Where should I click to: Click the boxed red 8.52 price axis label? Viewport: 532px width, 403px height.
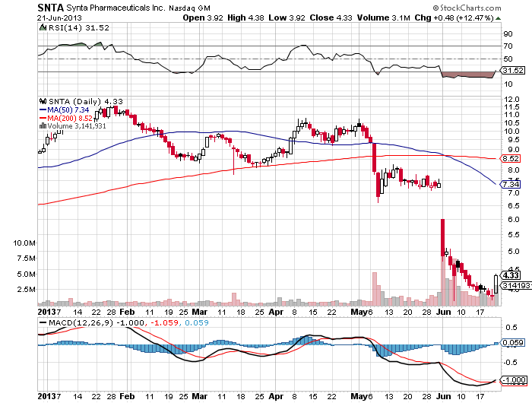coord(510,159)
